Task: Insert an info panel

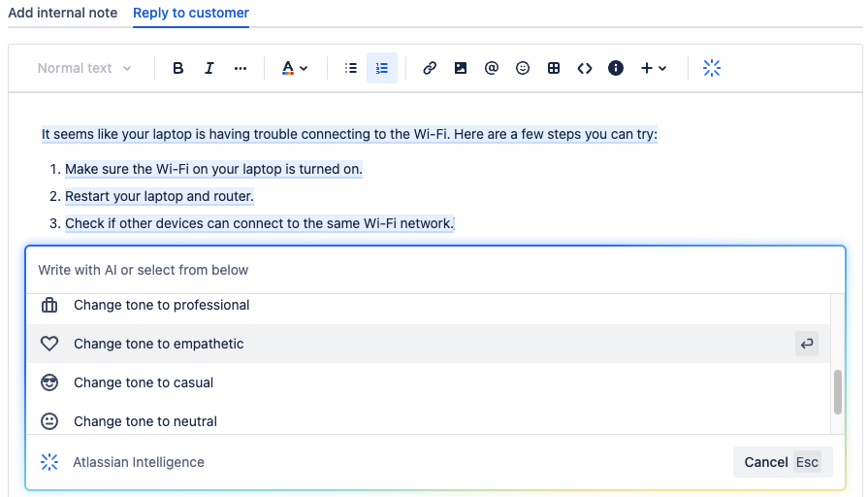Action: point(616,68)
